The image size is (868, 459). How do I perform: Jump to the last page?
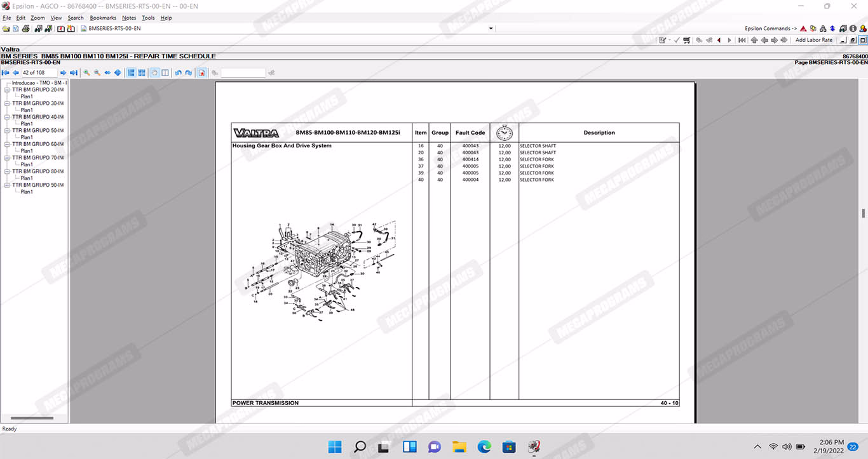point(74,73)
